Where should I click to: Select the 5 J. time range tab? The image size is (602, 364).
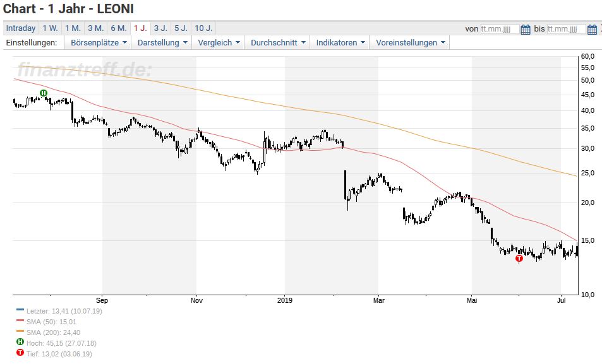pos(181,28)
